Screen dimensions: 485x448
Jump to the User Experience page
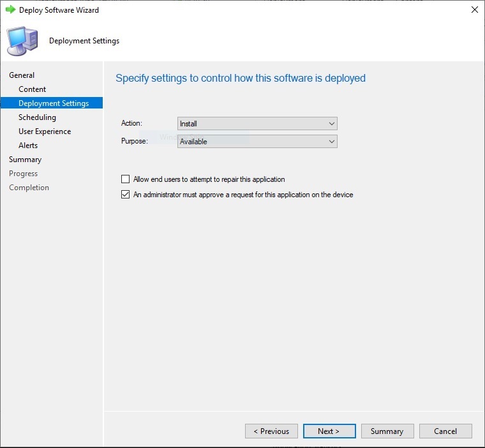coord(45,131)
